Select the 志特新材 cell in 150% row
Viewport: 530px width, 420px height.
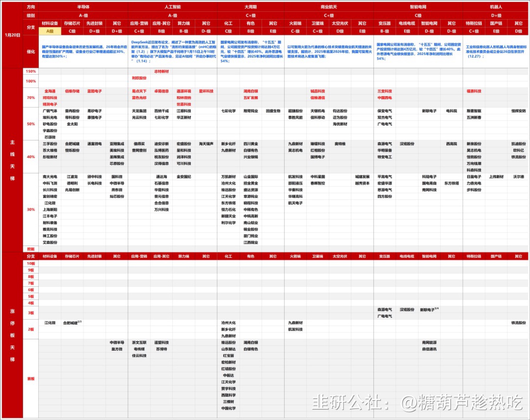[161, 71]
